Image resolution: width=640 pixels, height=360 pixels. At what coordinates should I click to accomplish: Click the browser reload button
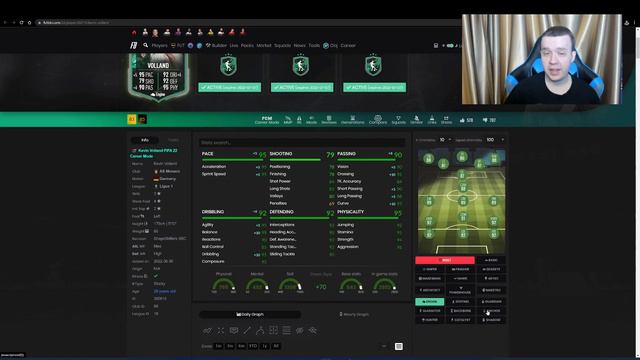click(21, 22)
